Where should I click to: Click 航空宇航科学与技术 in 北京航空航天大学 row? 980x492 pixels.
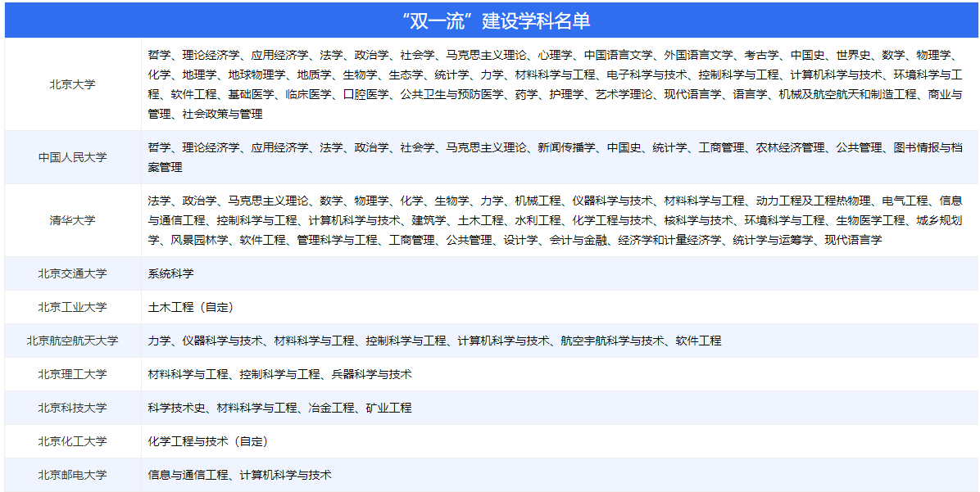click(x=613, y=341)
